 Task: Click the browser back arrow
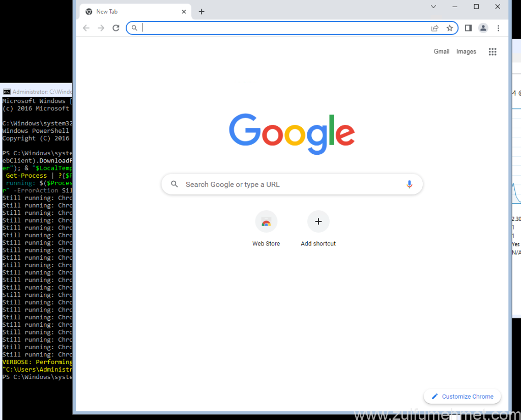(86, 28)
